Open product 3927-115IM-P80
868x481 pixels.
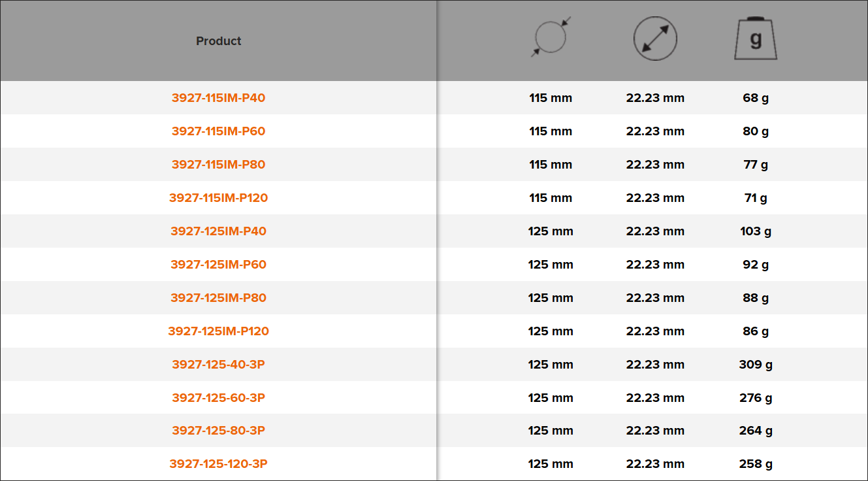[x=219, y=165]
